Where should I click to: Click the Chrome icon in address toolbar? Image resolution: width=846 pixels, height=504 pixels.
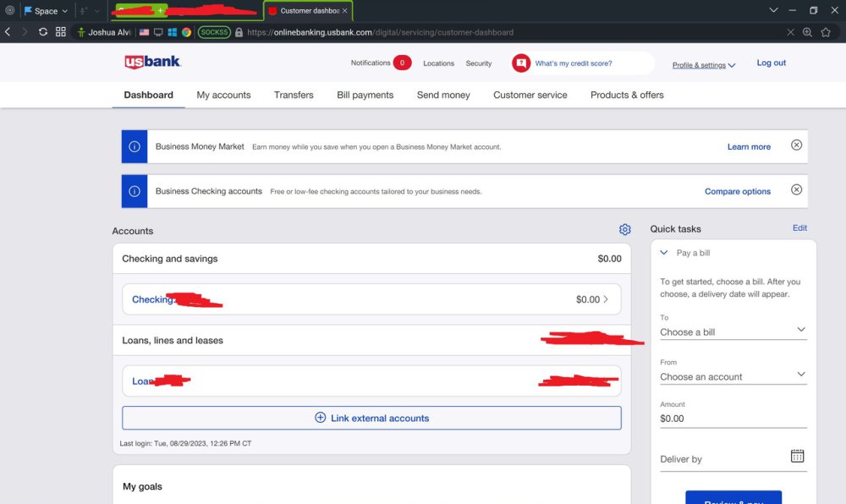pos(186,32)
